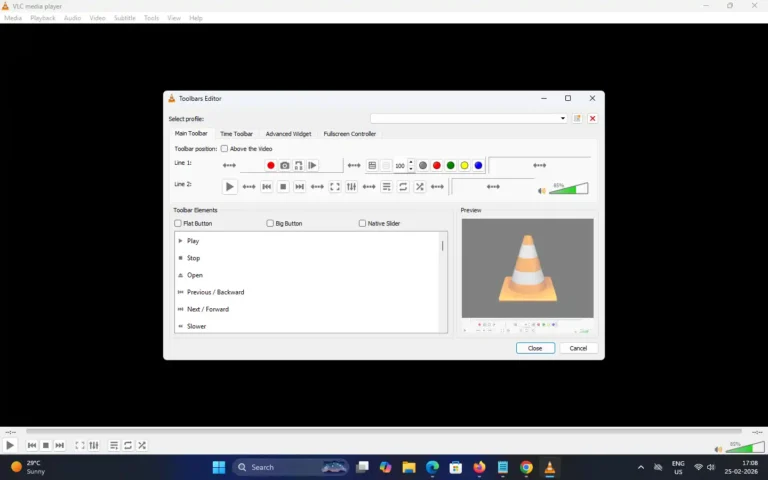Select the Extended settings icon on editor Line 2

(x=351, y=187)
